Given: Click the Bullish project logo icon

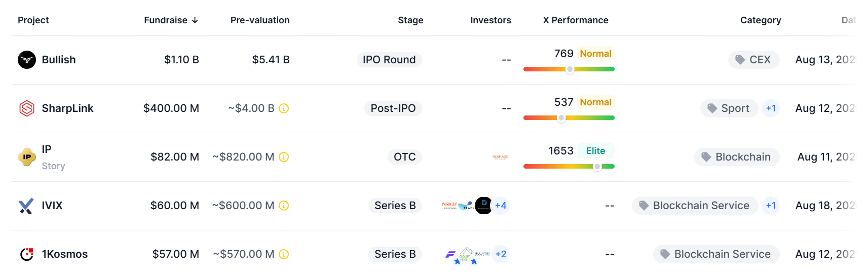Looking at the screenshot, I should [27, 60].
